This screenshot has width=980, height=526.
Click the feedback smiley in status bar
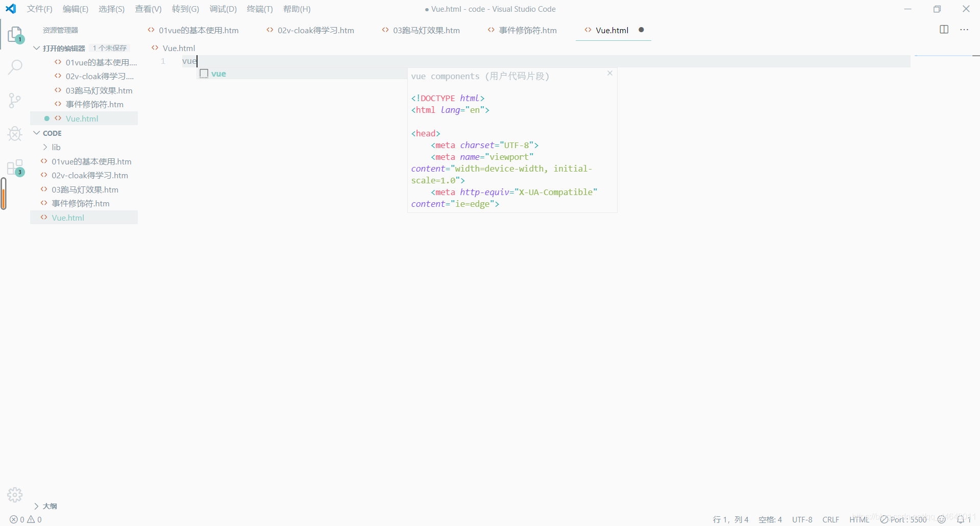point(942,519)
